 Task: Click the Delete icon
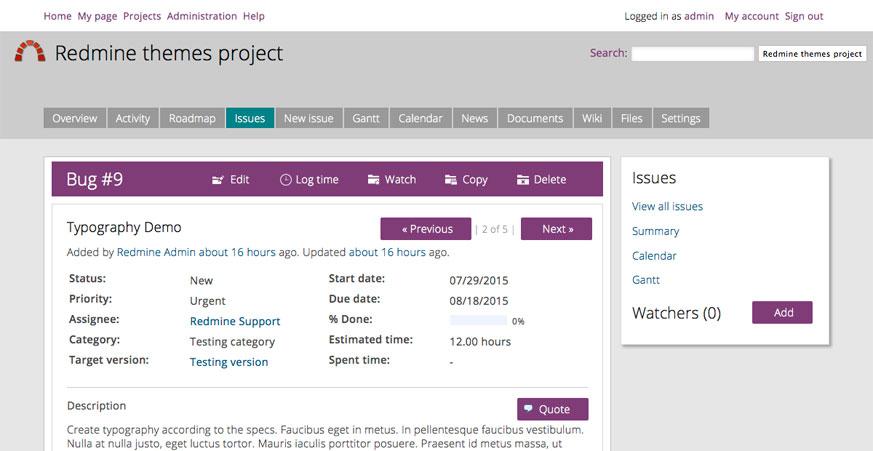pos(522,180)
